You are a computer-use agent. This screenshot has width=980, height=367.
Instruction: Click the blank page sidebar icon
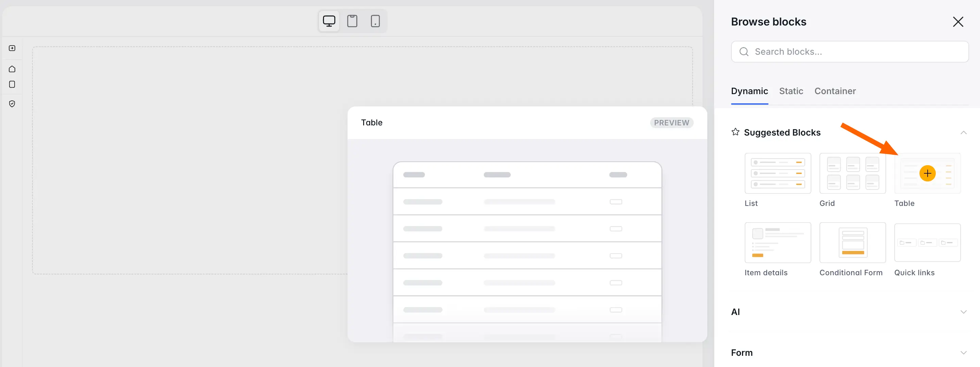[x=12, y=84]
